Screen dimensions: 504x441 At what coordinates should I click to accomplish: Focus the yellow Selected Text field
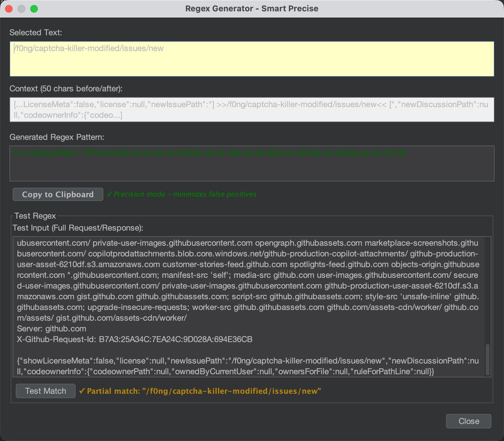coord(252,59)
